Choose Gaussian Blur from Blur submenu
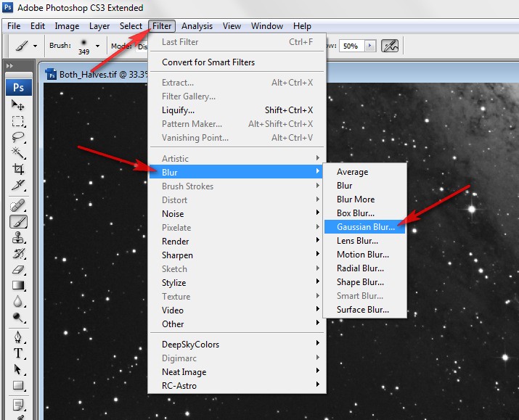The width and height of the screenshot is (519, 420). pos(366,227)
